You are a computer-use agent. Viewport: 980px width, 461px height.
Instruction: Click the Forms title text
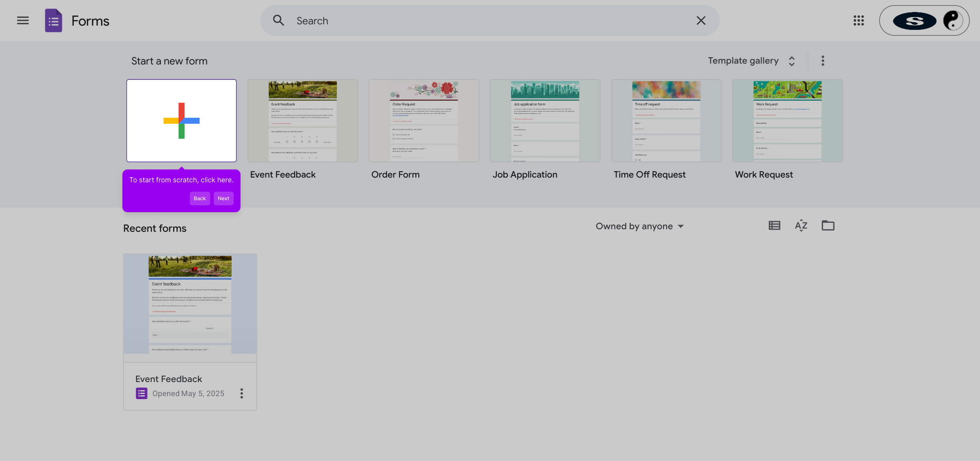pyautogui.click(x=90, y=21)
